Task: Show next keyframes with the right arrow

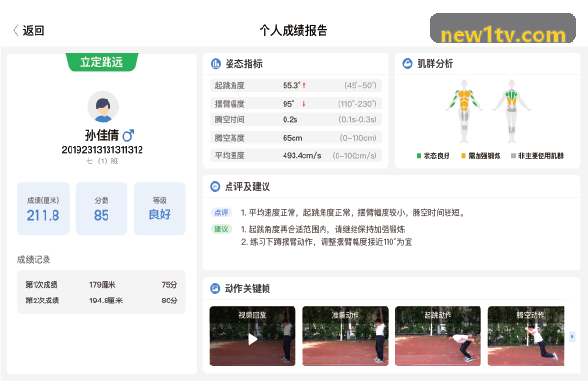Action: coord(572,336)
